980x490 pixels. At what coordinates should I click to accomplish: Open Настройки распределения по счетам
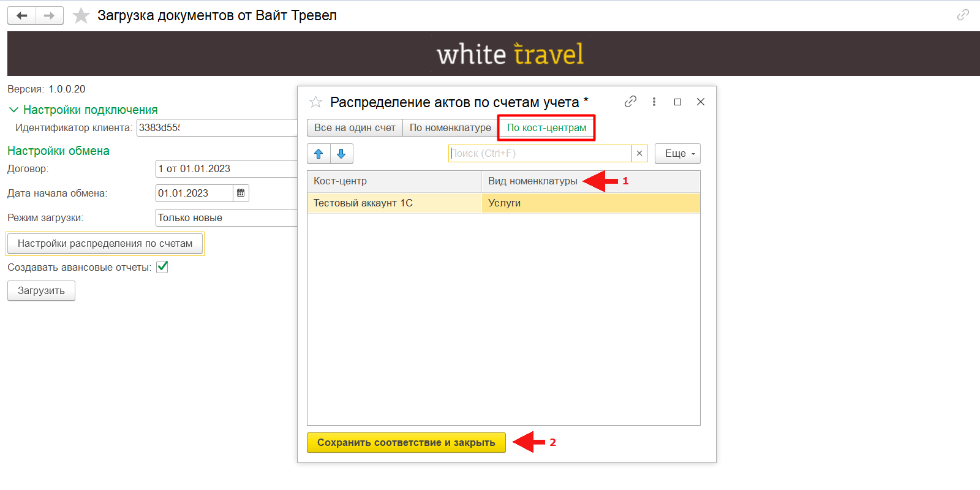(105, 244)
